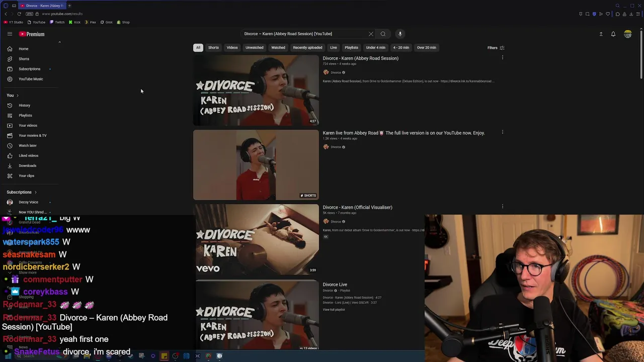Open YouTube Music in the sidebar

pyautogui.click(x=31, y=79)
